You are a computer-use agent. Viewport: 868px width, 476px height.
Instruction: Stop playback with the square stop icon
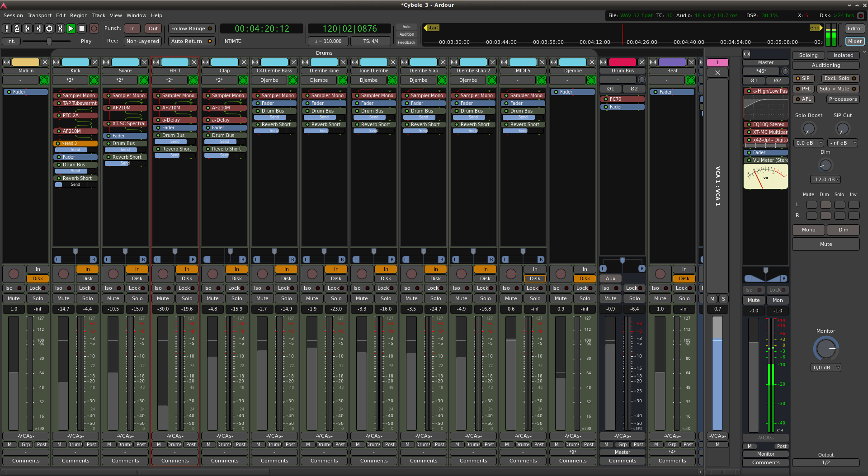(x=82, y=28)
